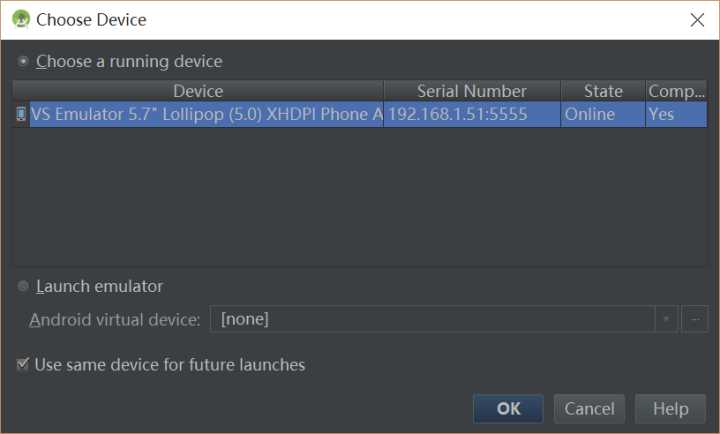Click the State column header
The height and width of the screenshot is (434, 720).
pos(603,91)
